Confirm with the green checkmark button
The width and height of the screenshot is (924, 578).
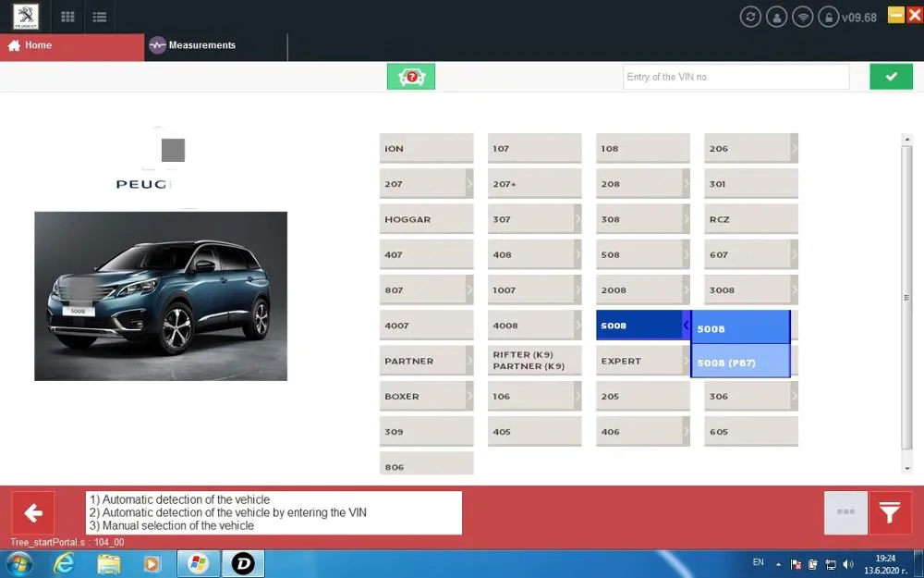tap(891, 76)
